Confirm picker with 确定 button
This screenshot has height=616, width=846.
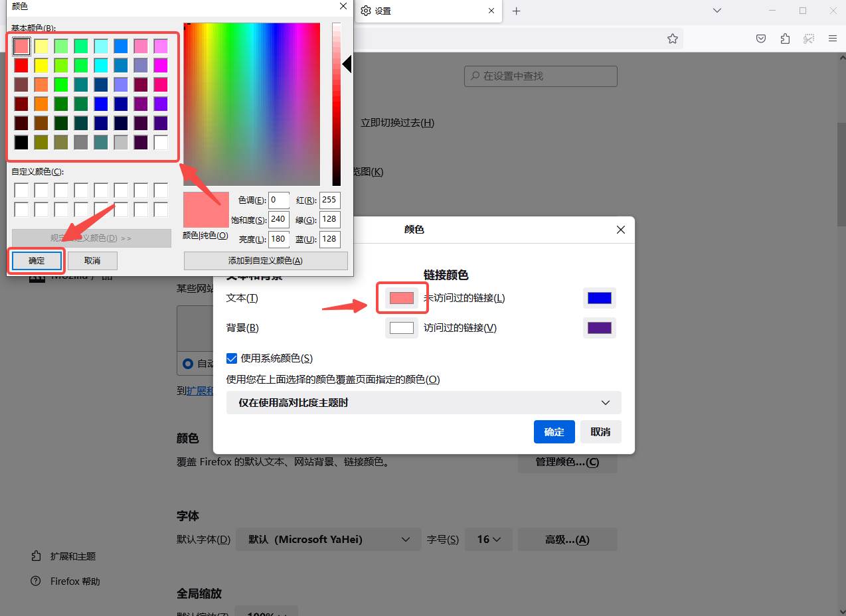37,261
